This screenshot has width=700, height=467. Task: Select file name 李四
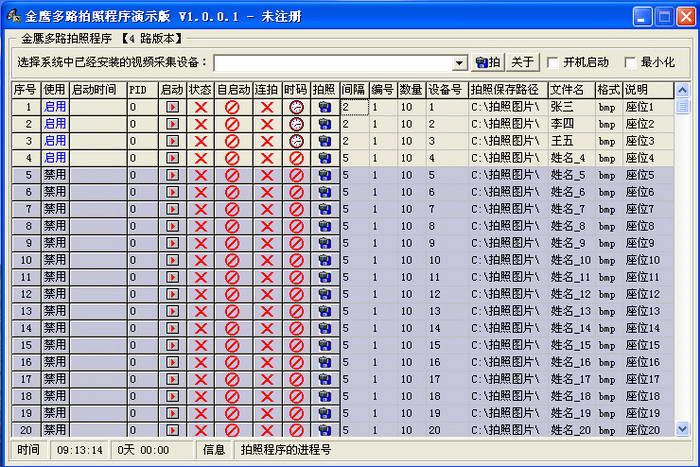click(562, 124)
